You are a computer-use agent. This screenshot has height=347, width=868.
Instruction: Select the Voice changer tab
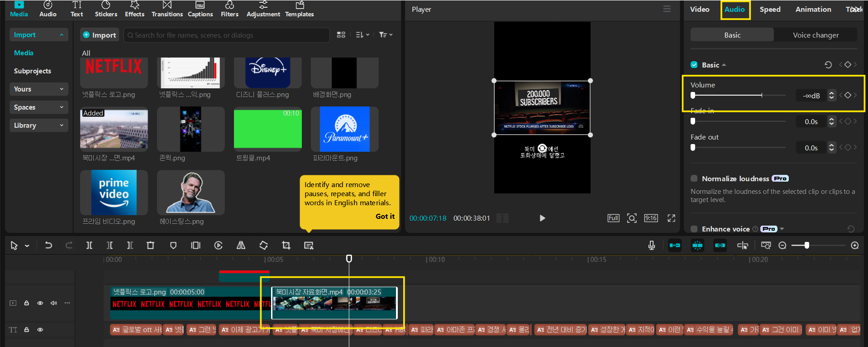click(x=816, y=35)
